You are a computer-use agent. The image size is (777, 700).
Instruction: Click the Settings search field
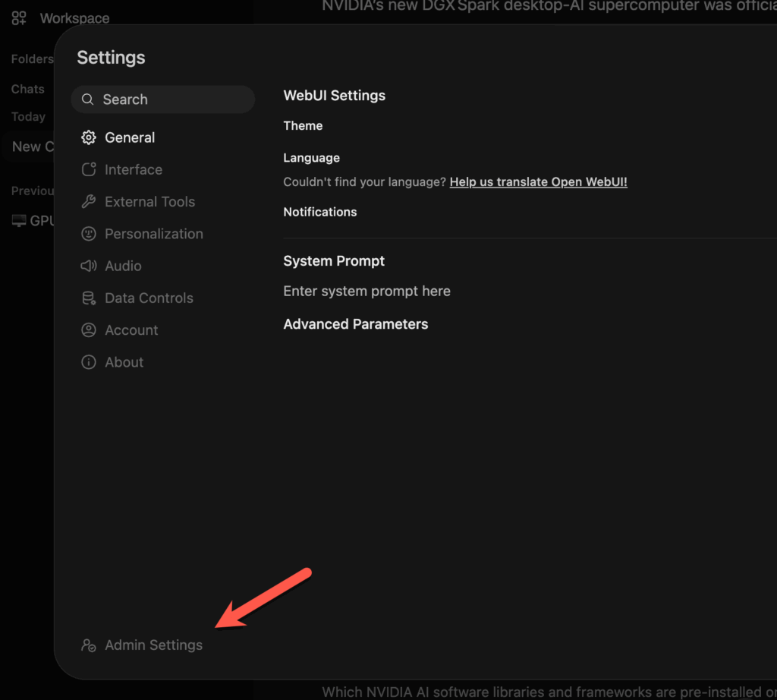[x=163, y=99]
